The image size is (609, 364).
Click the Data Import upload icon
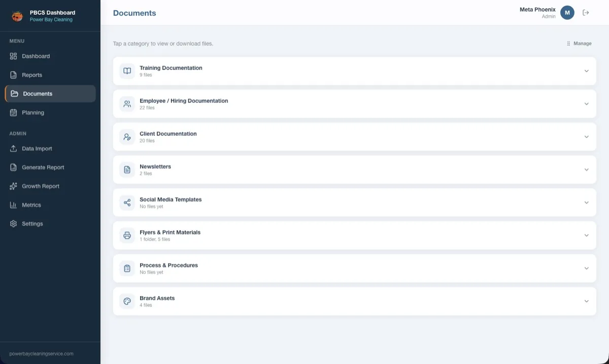coord(14,149)
